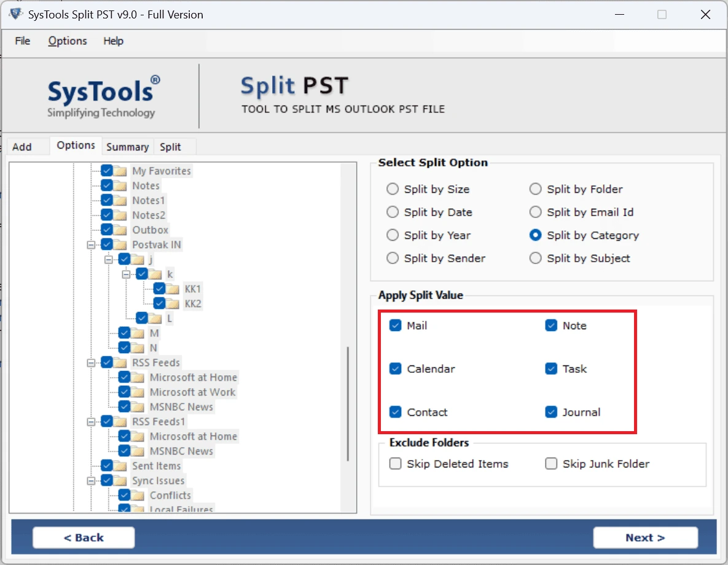Click the Next button
Viewport: 728px width, 565px height.
[645, 537]
